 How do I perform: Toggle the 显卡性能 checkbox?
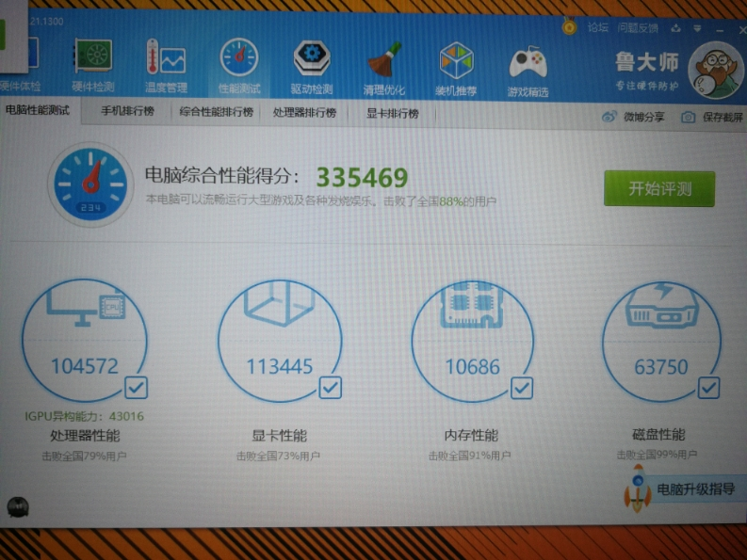pyautogui.click(x=330, y=388)
